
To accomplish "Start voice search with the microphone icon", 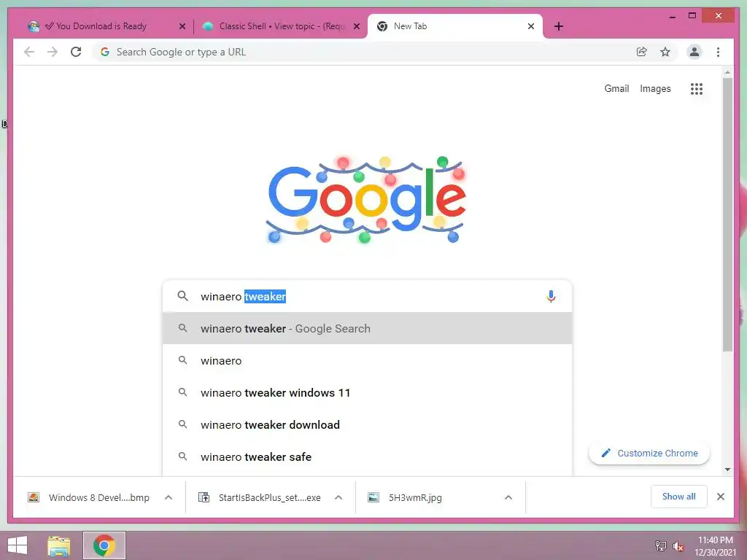I will pos(551,296).
